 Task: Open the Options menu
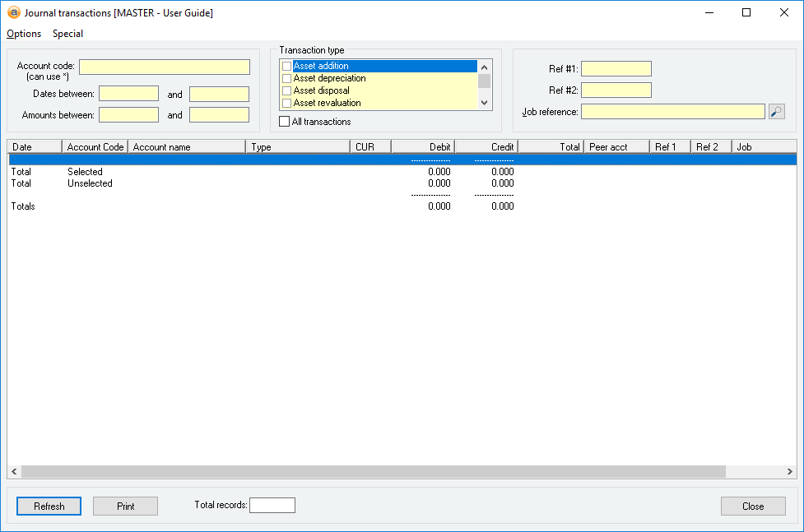click(x=24, y=34)
